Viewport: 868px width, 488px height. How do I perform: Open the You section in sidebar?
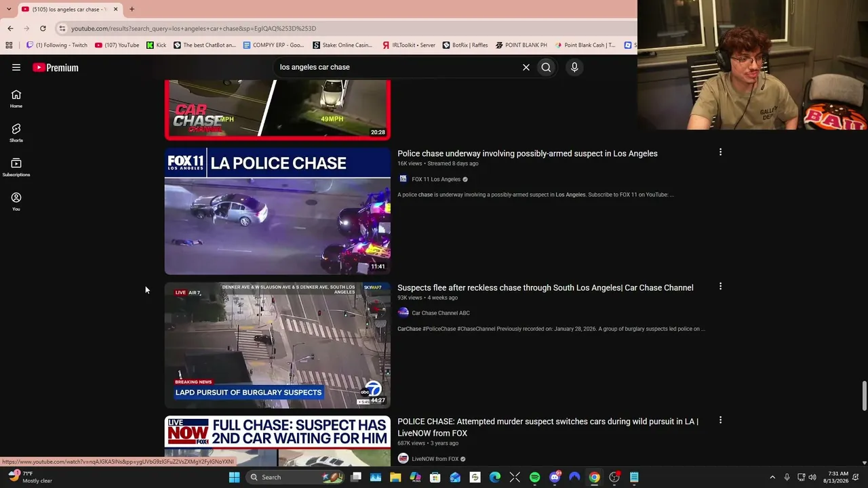[16, 201]
